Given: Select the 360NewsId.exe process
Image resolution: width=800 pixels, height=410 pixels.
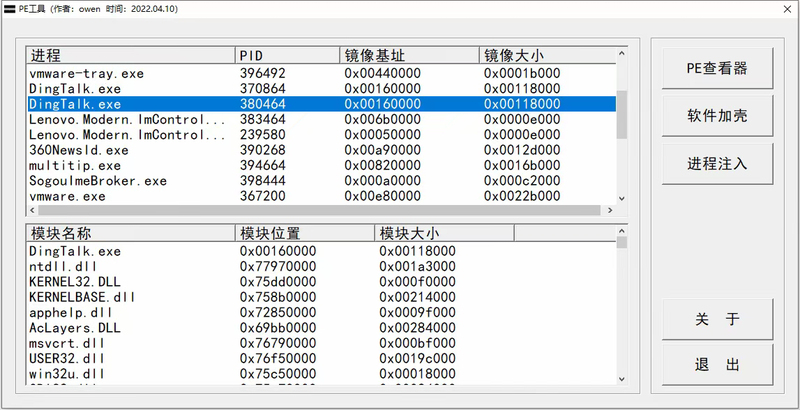Looking at the screenshot, I should pos(321,150).
